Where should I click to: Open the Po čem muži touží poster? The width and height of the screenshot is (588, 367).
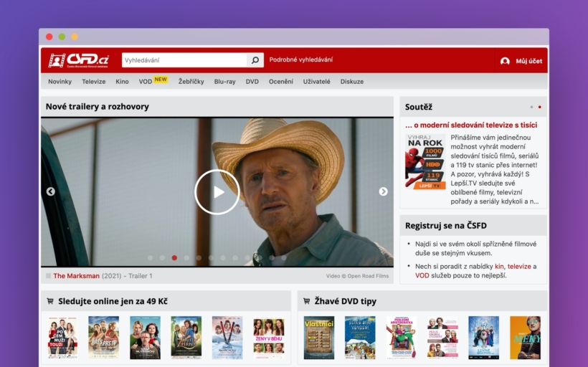pyautogui.click(x=62, y=338)
